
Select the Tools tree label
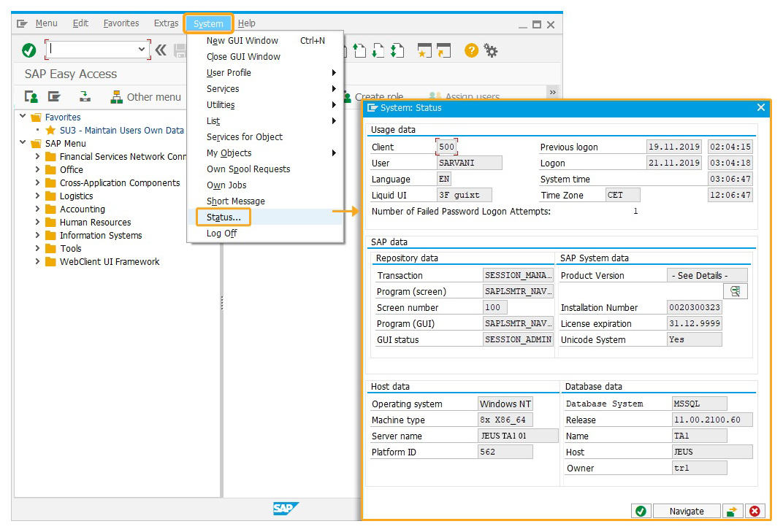[x=71, y=249]
